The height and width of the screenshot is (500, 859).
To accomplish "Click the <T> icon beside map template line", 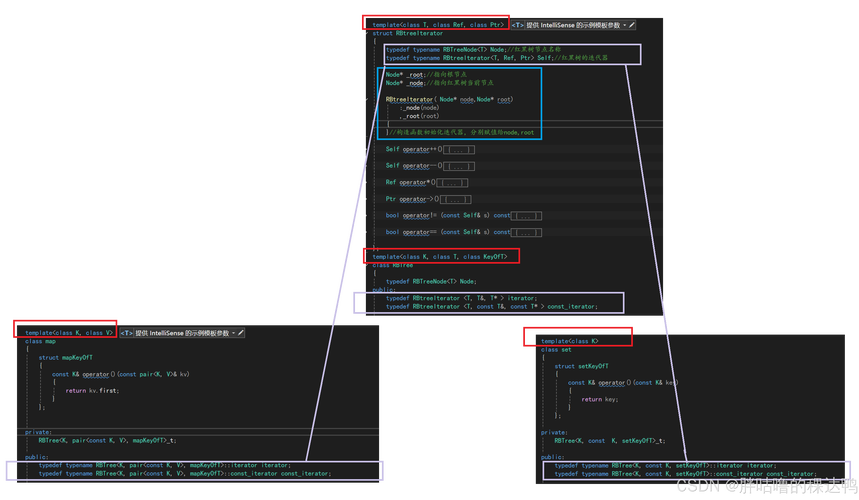I will coord(127,333).
